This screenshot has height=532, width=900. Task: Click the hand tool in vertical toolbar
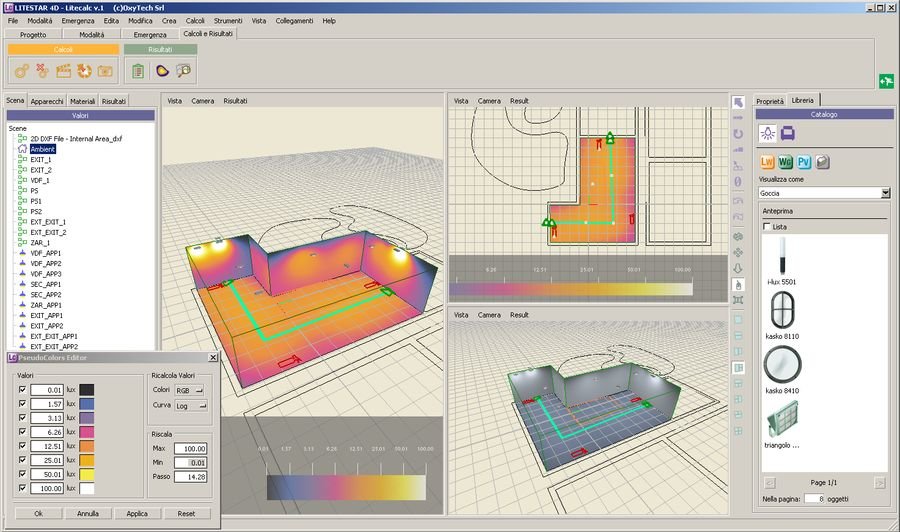[x=738, y=285]
